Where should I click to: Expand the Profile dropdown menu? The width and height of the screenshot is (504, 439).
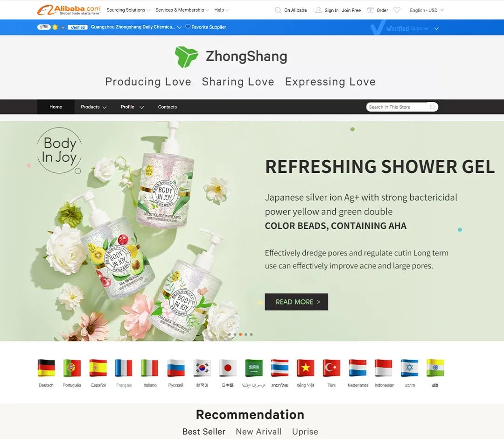pyautogui.click(x=132, y=107)
